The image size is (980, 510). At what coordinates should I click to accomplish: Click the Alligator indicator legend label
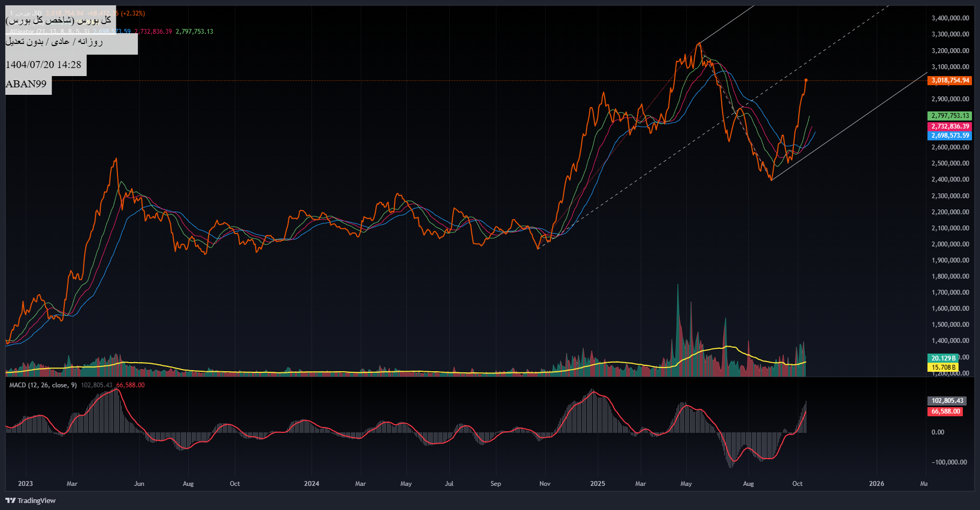(49, 32)
